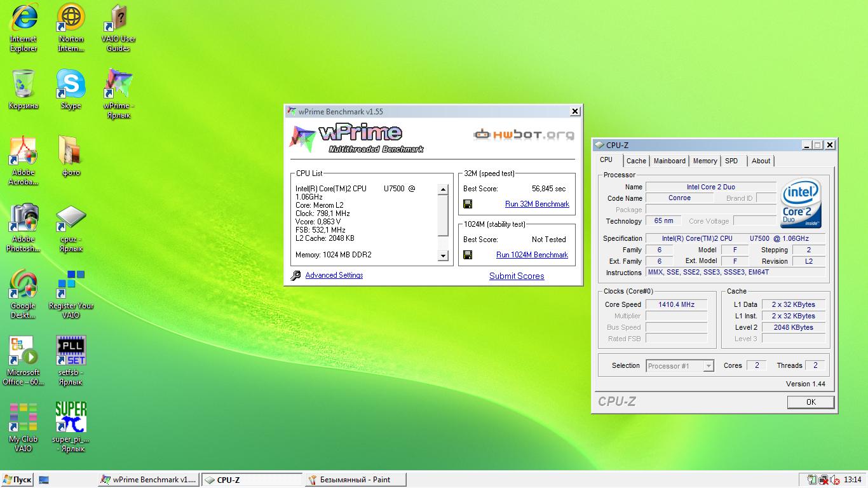Activate the Безымянный - Paint taskbar button
The width and height of the screenshot is (868, 488).
click(x=355, y=480)
